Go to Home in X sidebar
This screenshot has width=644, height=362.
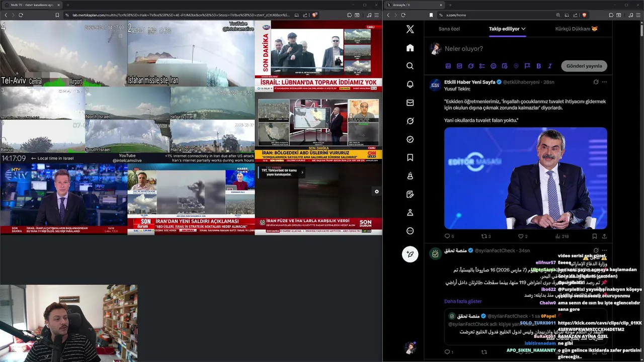tap(410, 48)
